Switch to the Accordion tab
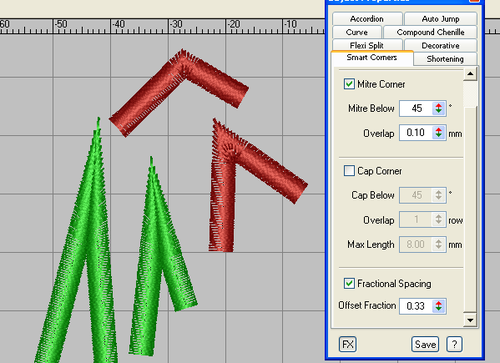500x363 pixels. [x=367, y=19]
